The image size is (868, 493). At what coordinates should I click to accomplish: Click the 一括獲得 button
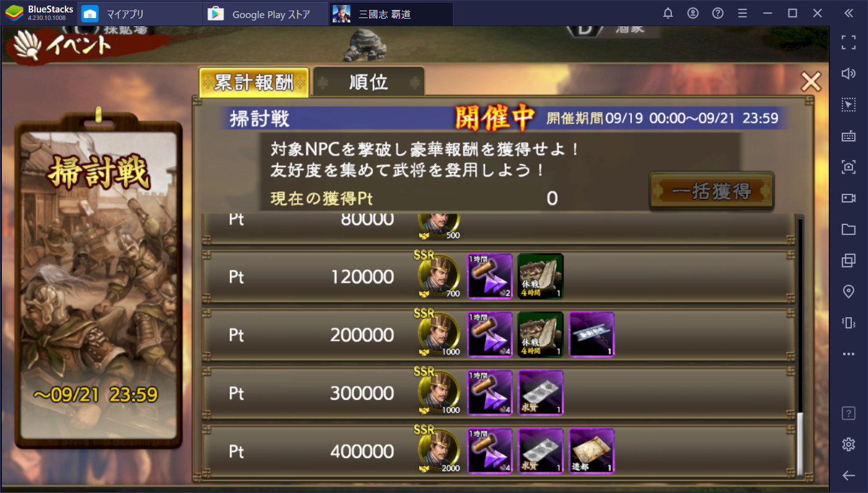click(x=712, y=191)
